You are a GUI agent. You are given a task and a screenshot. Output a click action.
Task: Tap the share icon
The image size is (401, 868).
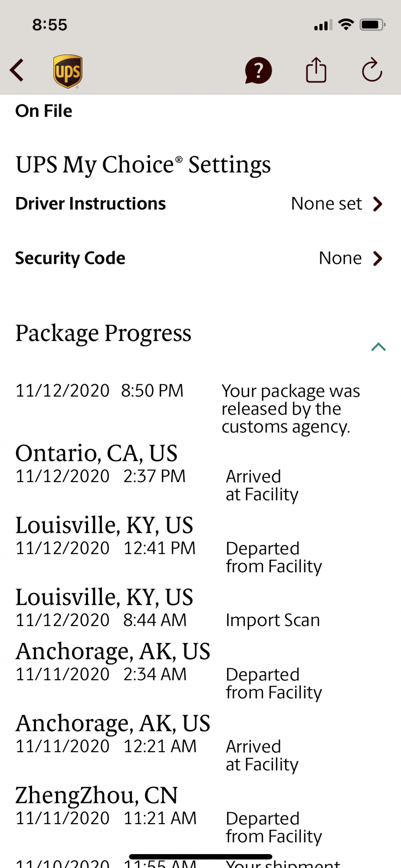316,70
